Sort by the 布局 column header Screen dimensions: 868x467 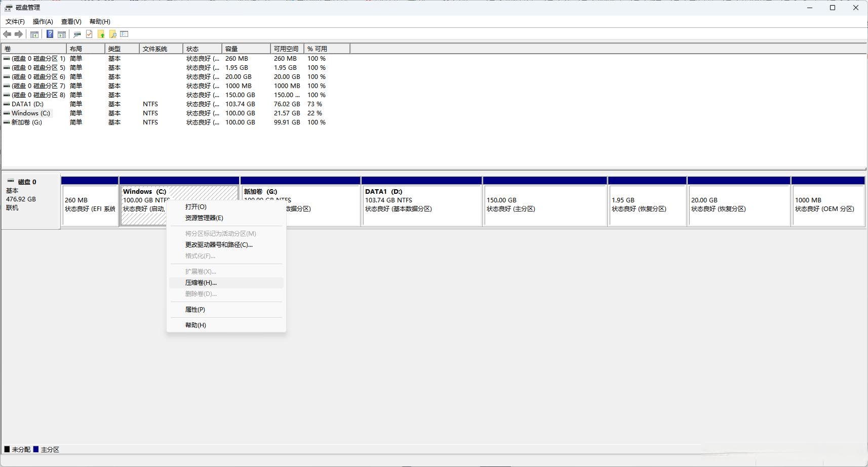(x=86, y=49)
